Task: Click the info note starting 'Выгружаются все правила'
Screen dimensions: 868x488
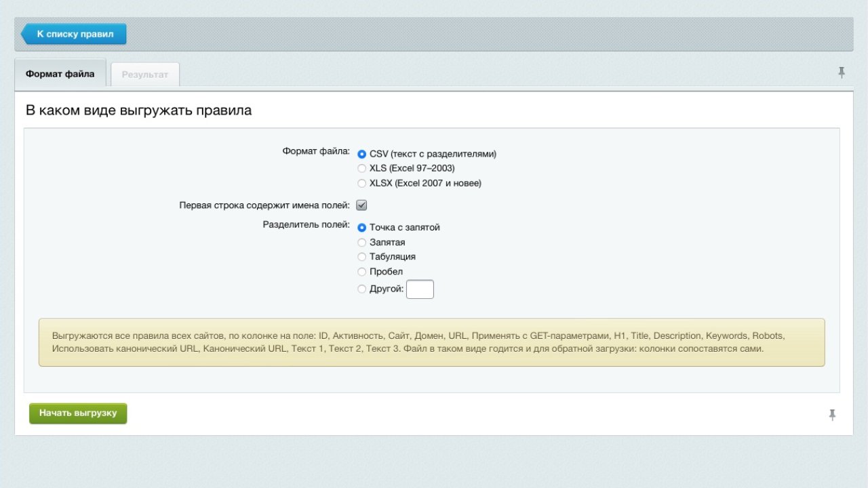Action: pos(432,342)
